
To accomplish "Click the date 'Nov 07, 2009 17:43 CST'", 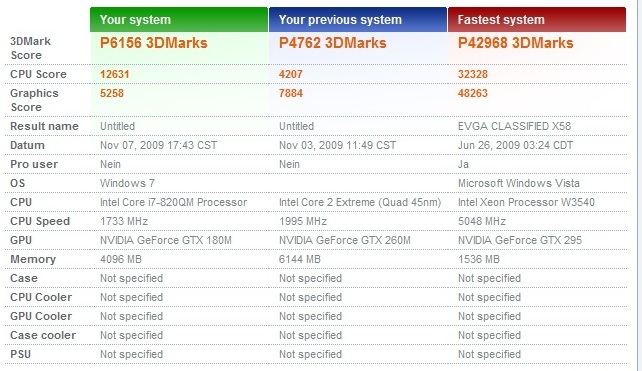I will click(x=158, y=145).
